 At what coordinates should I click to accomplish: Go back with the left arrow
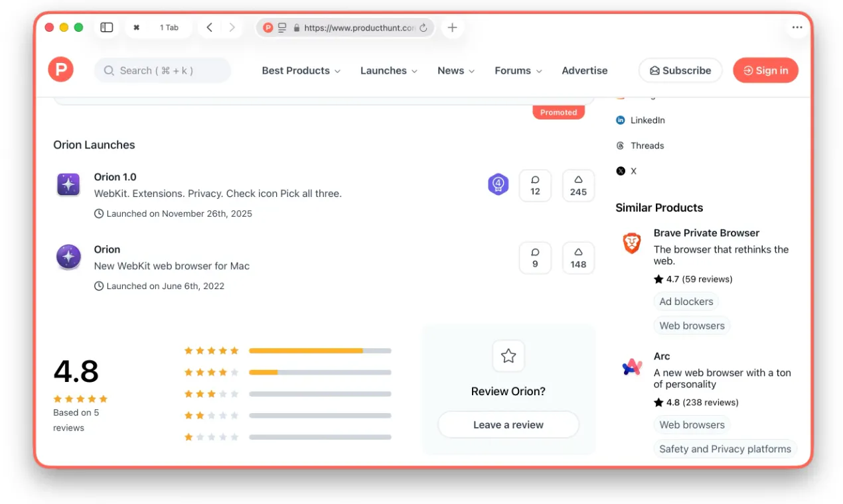(209, 27)
